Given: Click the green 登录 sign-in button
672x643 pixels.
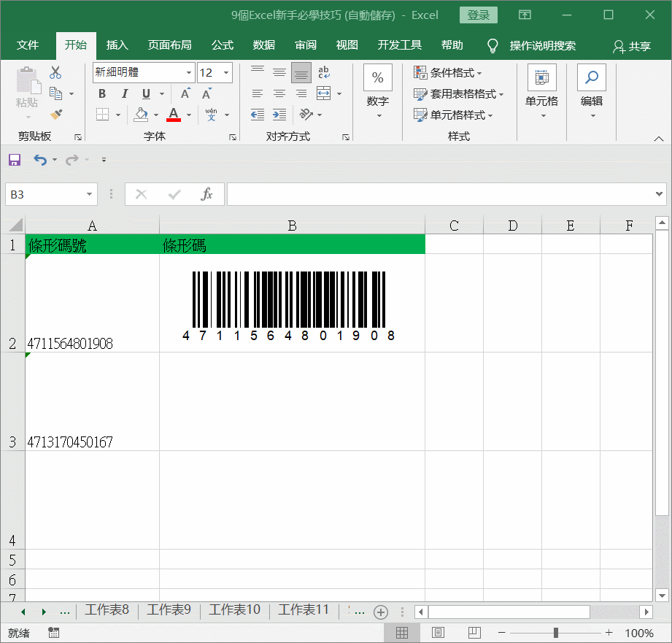Looking at the screenshot, I should click(x=479, y=15).
